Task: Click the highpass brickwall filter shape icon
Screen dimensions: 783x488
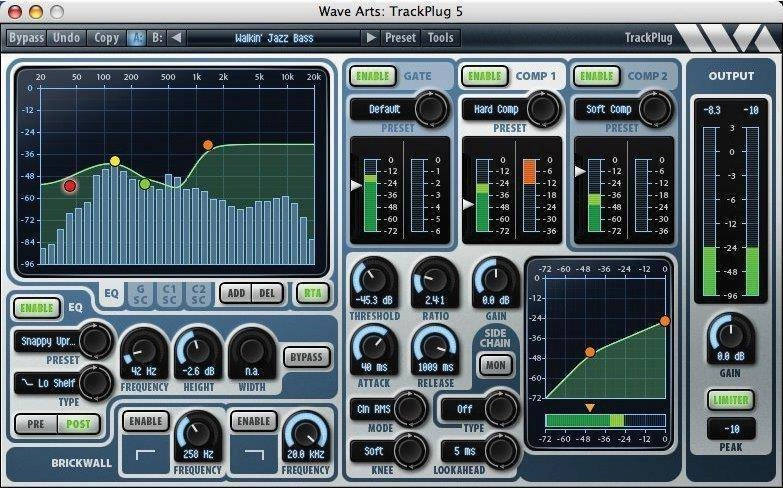Action: click(145, 455)
